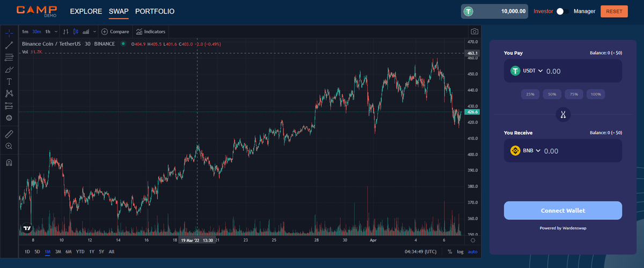Toggle the Investor/Manager switch

562,11
